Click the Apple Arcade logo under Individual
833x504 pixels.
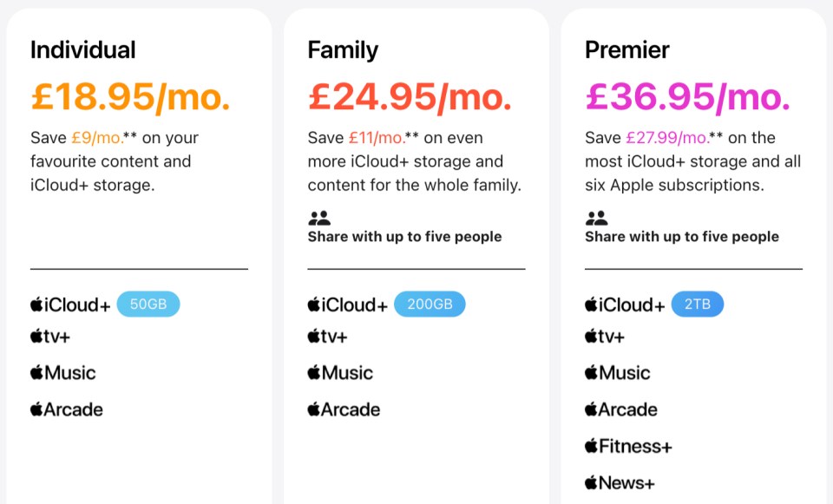[67, 409]
